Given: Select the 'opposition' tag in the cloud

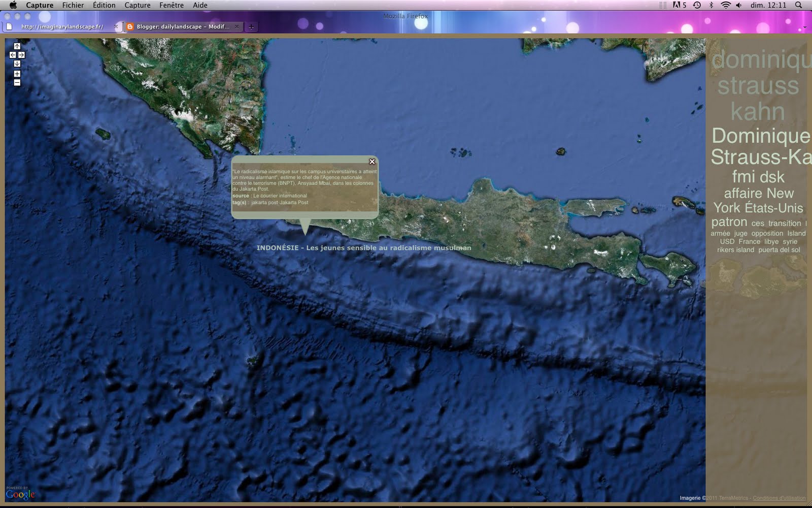Looking at the screenshot, I should [x=767, y=234].
